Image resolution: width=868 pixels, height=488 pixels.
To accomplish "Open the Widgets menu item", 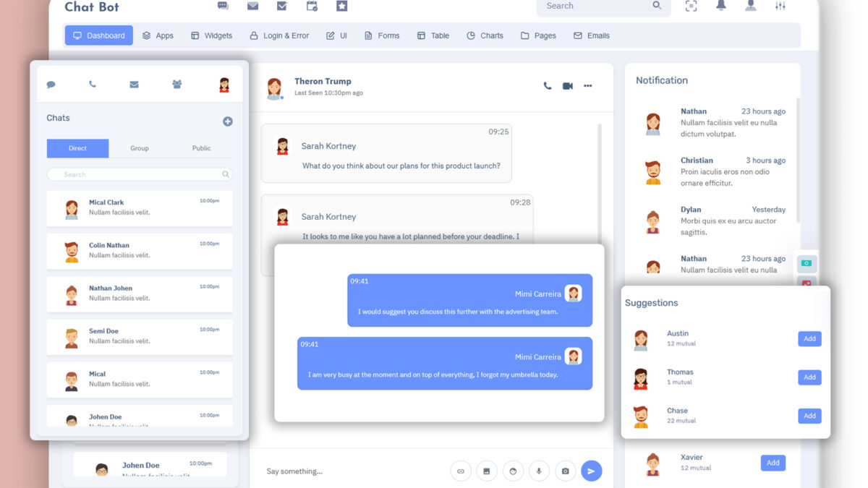I will click(x=211, y=35).
